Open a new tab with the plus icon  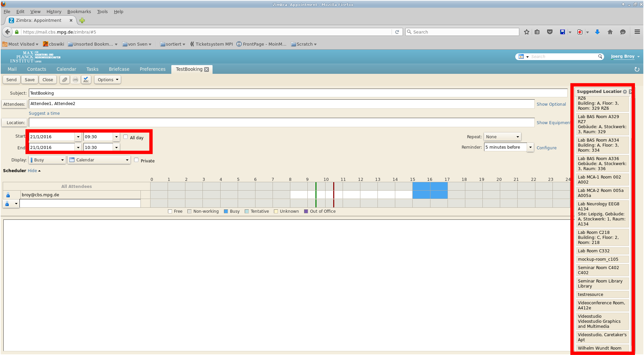pyautogui.click(x=82, y=20)
